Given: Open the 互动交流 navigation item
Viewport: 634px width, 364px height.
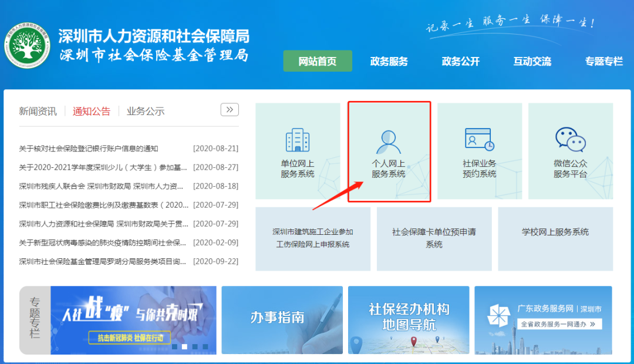Looking at the screenshot, I should [532, 61].
